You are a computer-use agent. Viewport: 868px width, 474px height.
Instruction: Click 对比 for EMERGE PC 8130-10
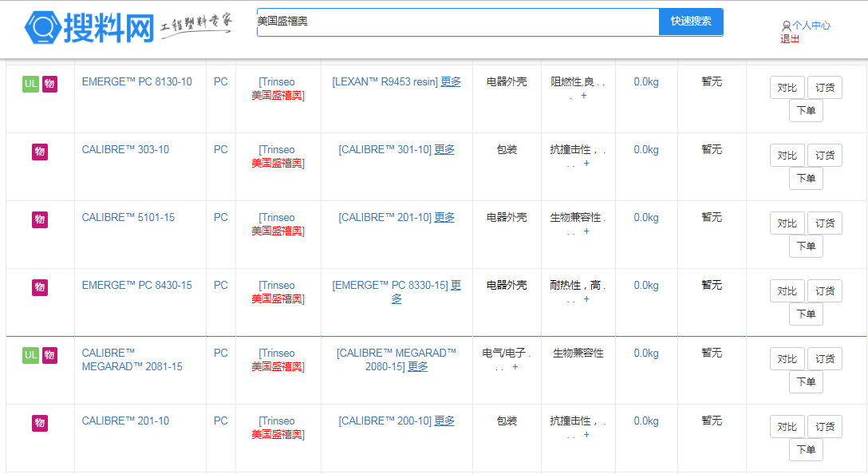pos(787,88)
